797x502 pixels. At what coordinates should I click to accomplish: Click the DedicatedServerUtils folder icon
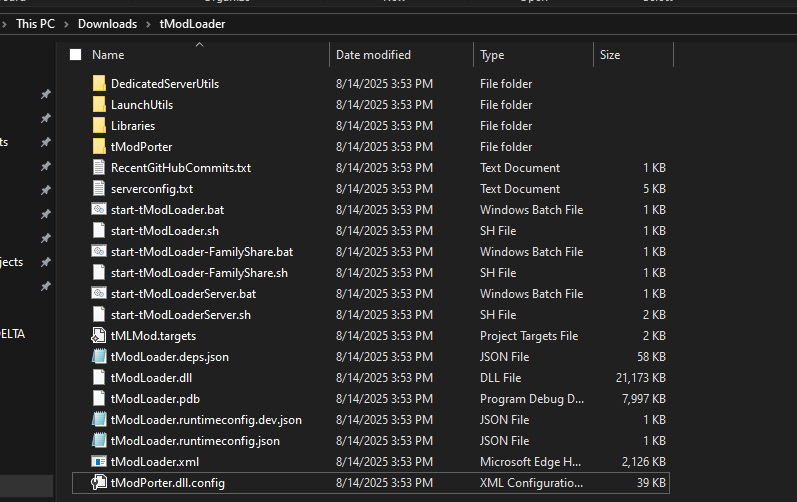99,84
